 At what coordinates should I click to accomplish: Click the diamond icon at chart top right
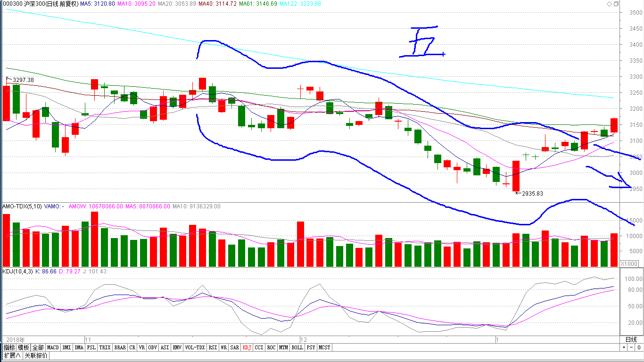tap(609, 4)
